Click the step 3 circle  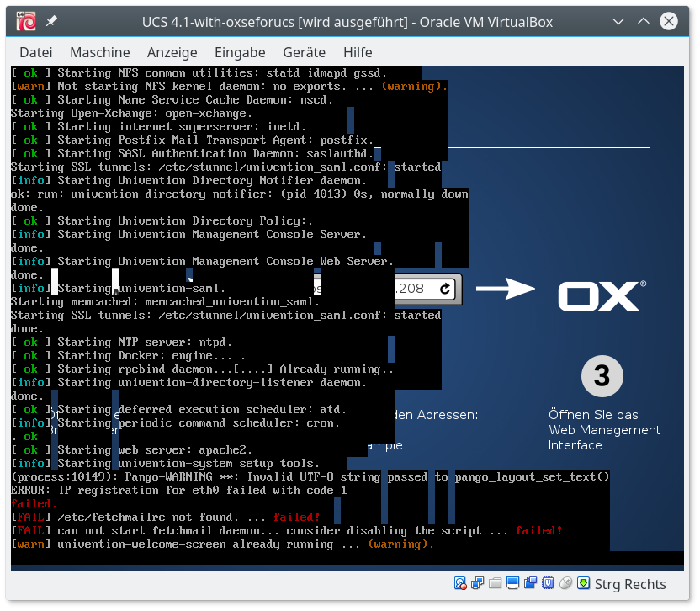click(602, 376)
